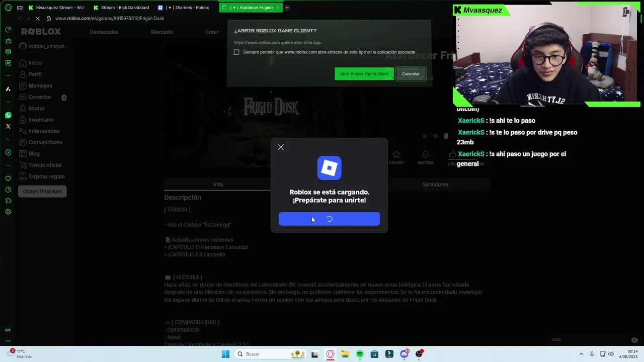This screenshot has height=362, width=644.
Task: Click the Frigid Dusk game thumbnail
Action: 272,107
